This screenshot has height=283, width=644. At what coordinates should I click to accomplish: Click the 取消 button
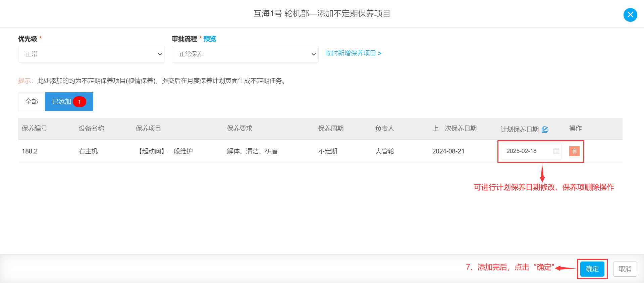pyautogui.click(x=625, y=269)
